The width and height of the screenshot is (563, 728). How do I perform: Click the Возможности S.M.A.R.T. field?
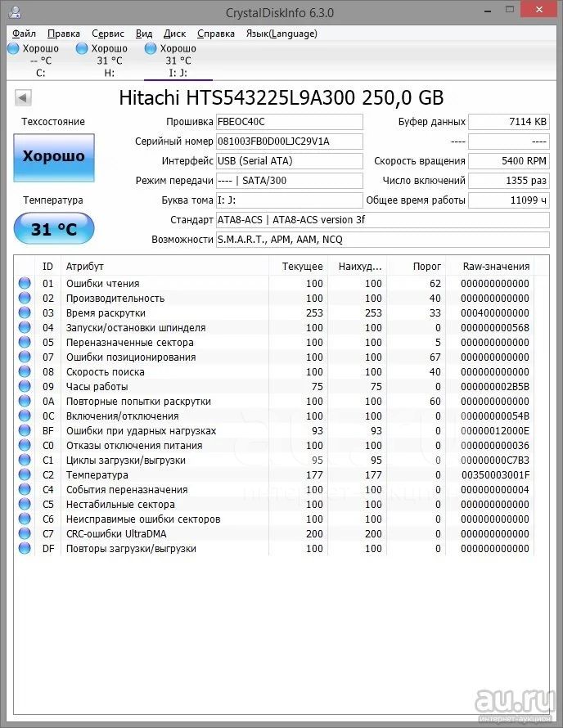(x=383, y=239)
